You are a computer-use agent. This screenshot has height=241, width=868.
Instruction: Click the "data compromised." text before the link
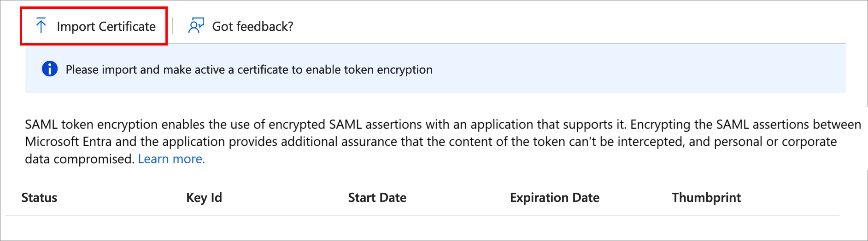[80, 159]
